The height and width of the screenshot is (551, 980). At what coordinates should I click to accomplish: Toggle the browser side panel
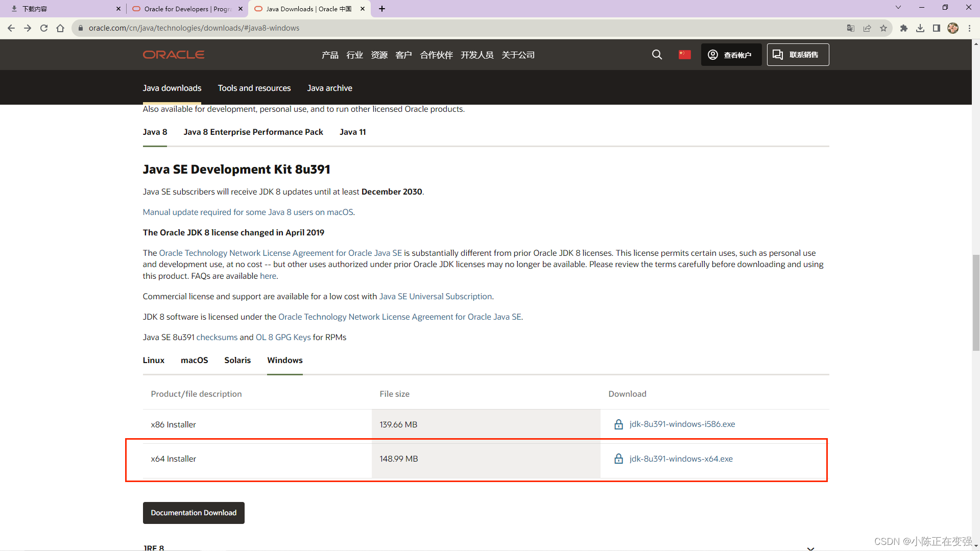(x=937, y=28)
